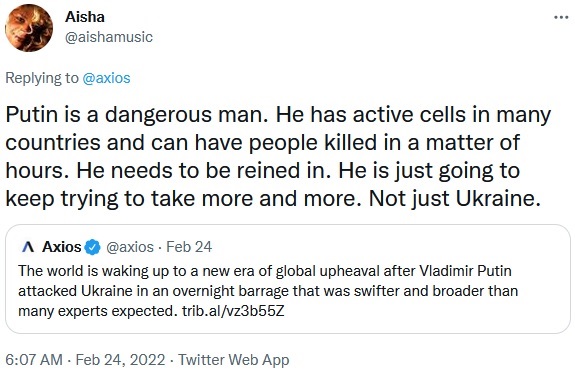Click the gray 'Replying to' label
Image resolution: width=575 pixels, height=373 pixels.
[x=42, y=78]
